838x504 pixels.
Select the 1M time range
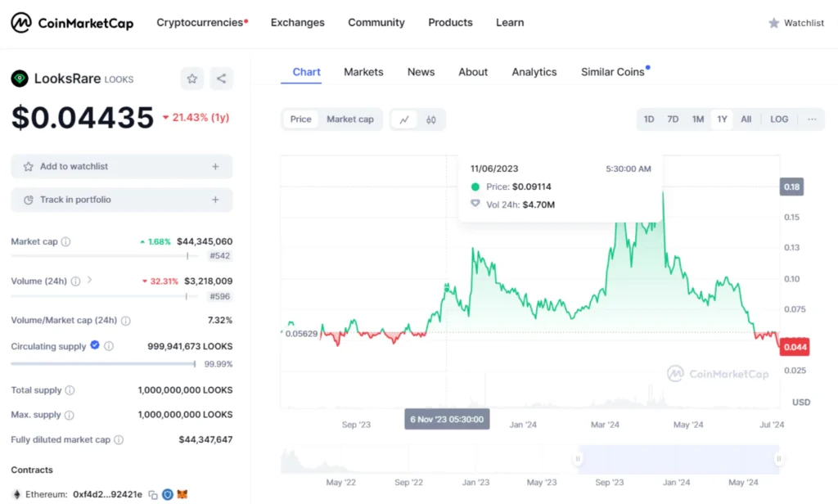point(698,119)
